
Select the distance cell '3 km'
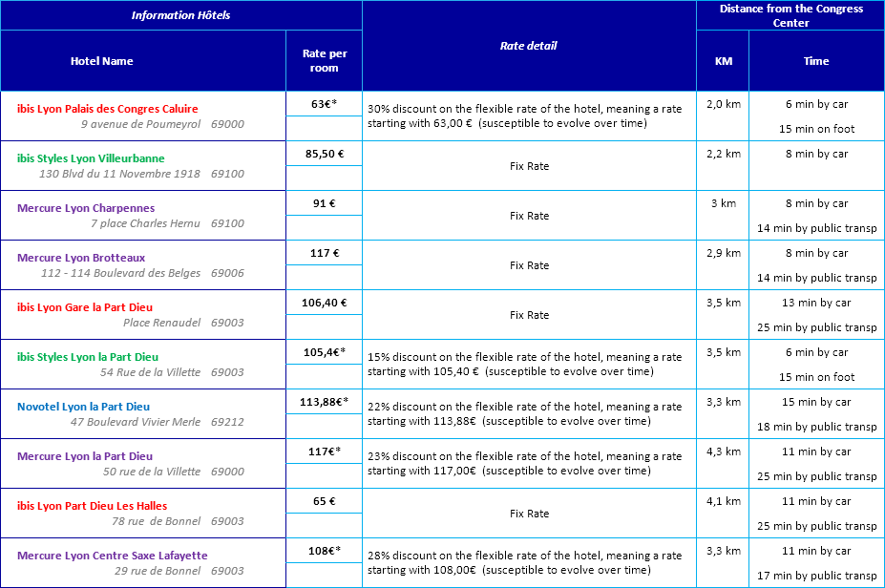click(x=724, y=203)
